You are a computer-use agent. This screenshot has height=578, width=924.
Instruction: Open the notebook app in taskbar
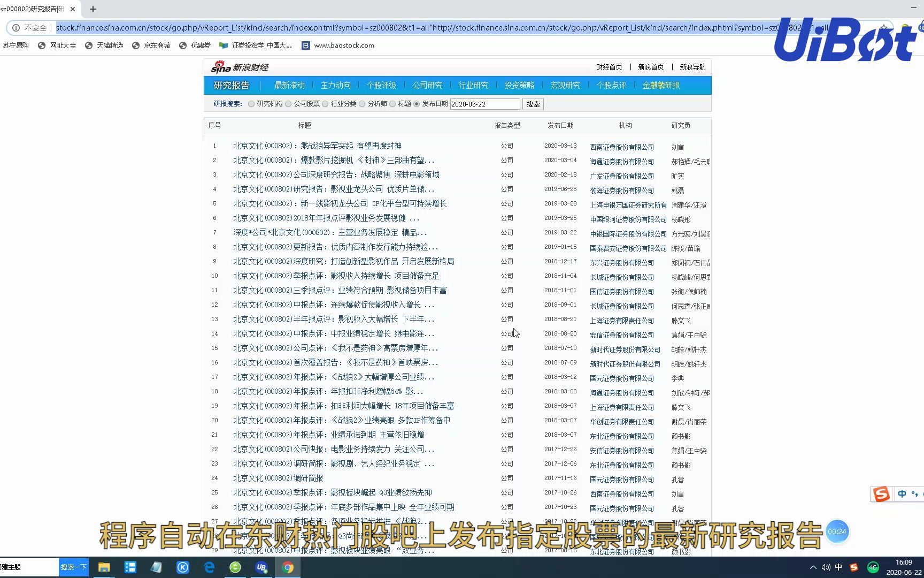pyautogui.click(x=156, y=567)
